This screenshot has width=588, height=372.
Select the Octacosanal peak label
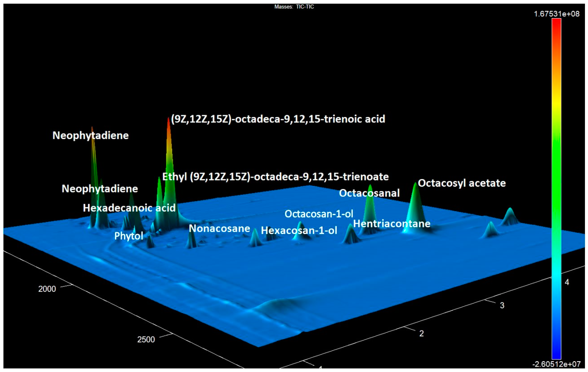pyautogui.click(x=369, y=193)
